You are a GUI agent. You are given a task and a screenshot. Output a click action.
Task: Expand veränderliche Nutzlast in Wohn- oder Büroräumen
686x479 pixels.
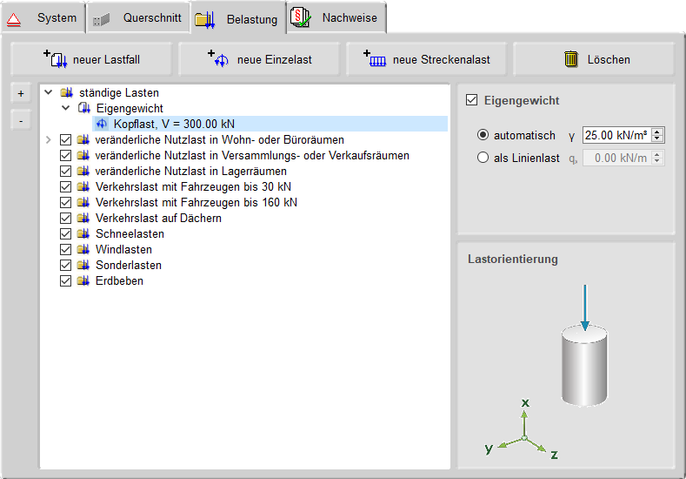(48, 140)
